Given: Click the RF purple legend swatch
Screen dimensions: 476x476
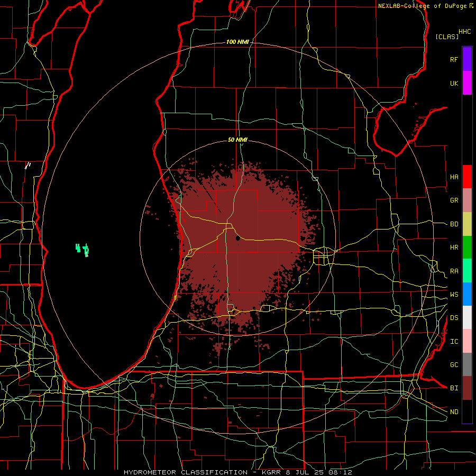Looking at the screenshot, I should coord(467,59).
